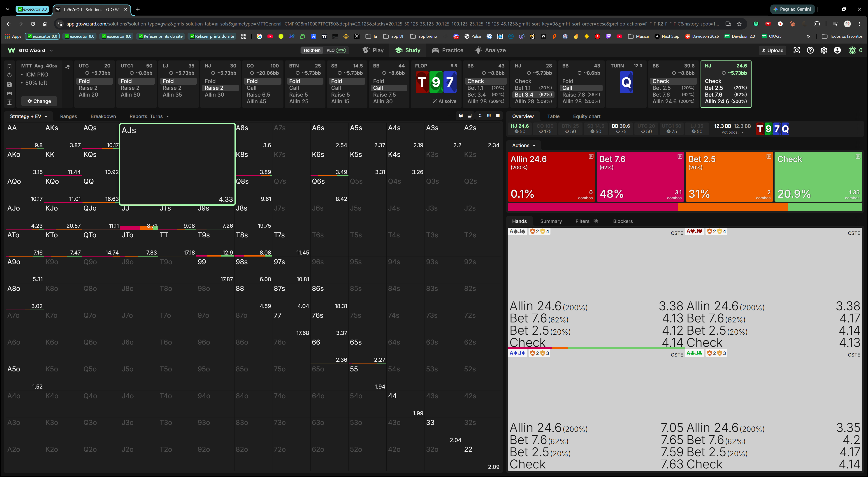Select the Bet 7.6 (62%) action card

640,176
